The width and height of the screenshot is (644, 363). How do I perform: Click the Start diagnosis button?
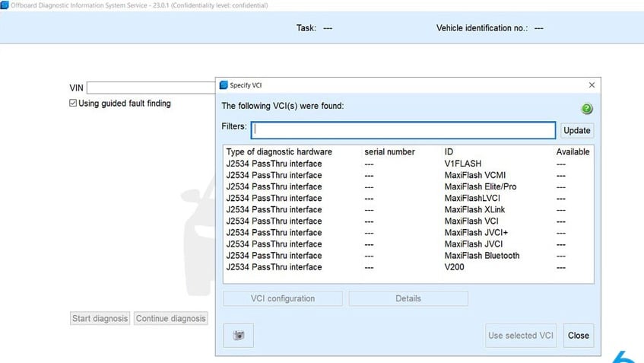[100, 319]
